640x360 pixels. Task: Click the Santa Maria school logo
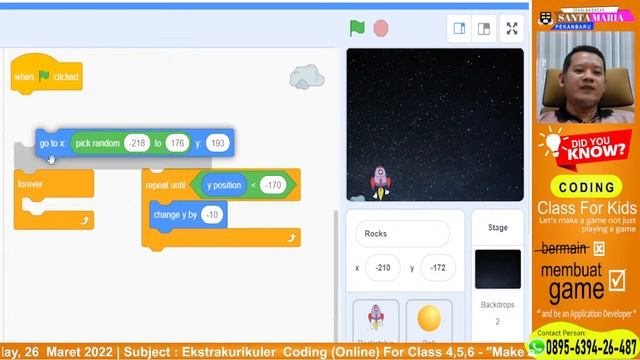click(x=585, y=18)
